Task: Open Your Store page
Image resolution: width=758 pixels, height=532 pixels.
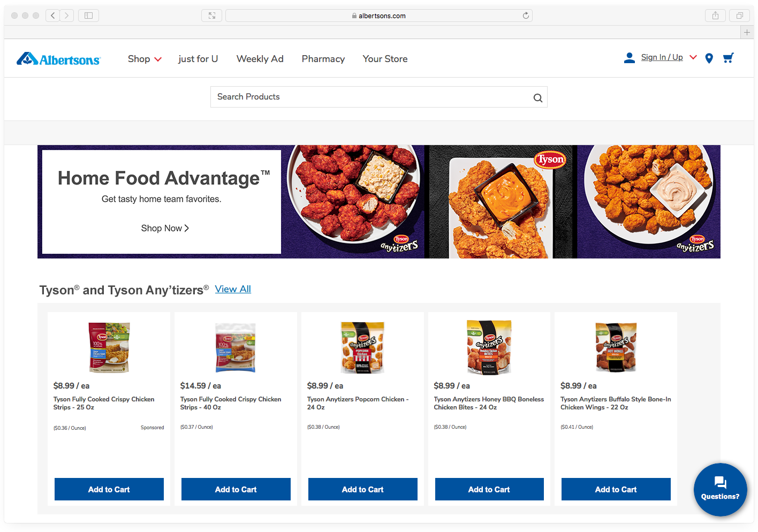Action: (x=385, y=59)
